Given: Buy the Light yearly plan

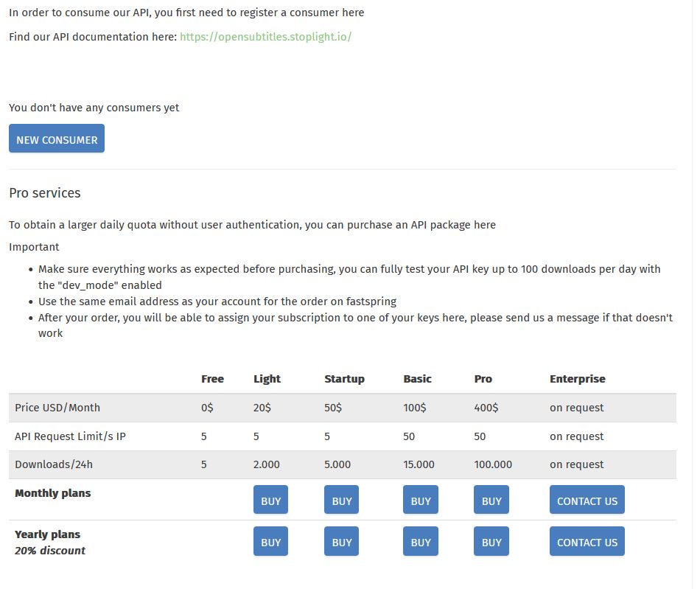Looking at the screenshot, I should pyautogui.click(x=270, y=542).
